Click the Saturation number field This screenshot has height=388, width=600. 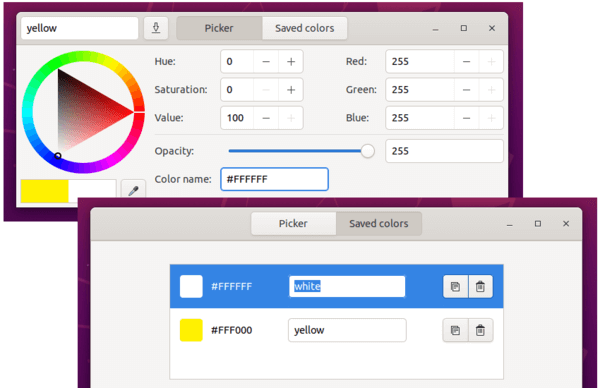coord(237,90)
